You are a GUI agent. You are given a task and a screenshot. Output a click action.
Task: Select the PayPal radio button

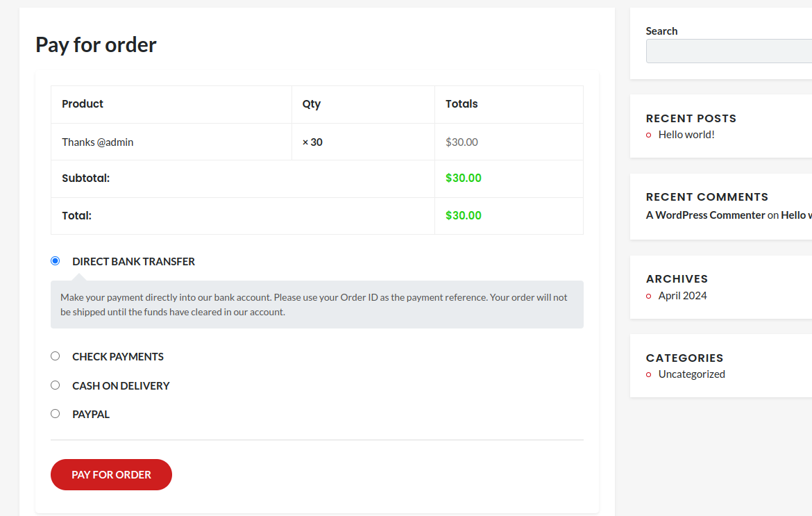pos(56,414)
